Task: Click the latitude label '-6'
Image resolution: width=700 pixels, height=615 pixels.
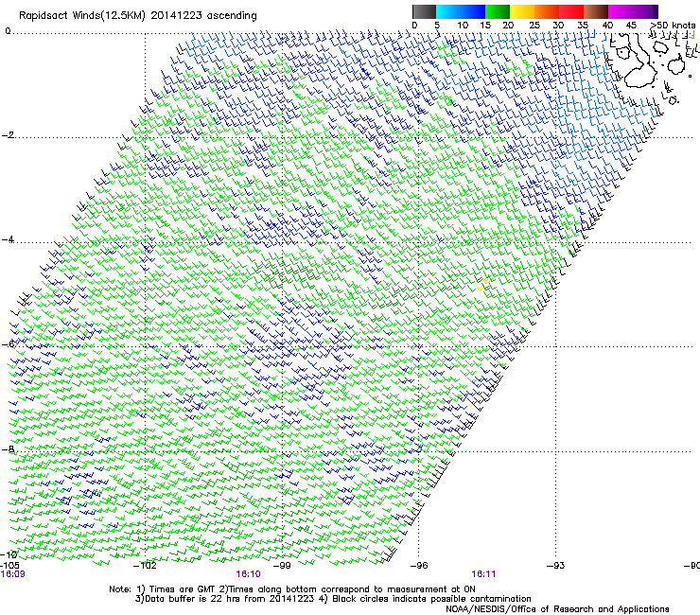Action: tap(8, 343)
